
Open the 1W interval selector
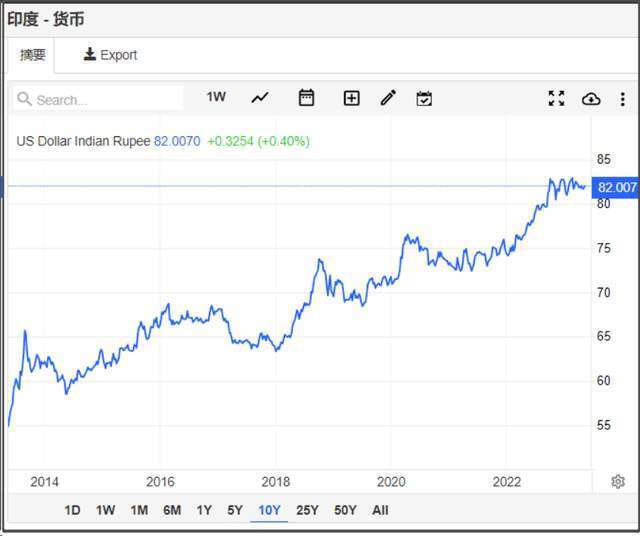click(216, 97)
